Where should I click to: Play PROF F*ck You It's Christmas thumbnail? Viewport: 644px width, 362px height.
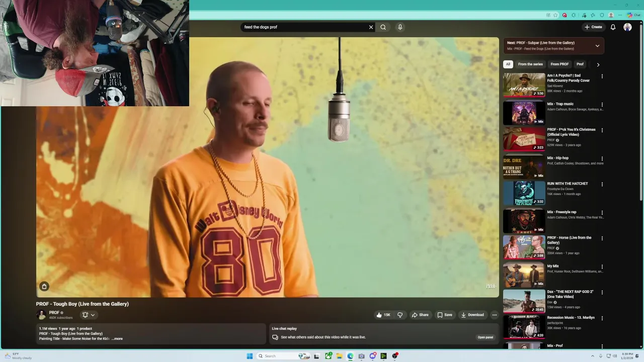pos(524,139)
